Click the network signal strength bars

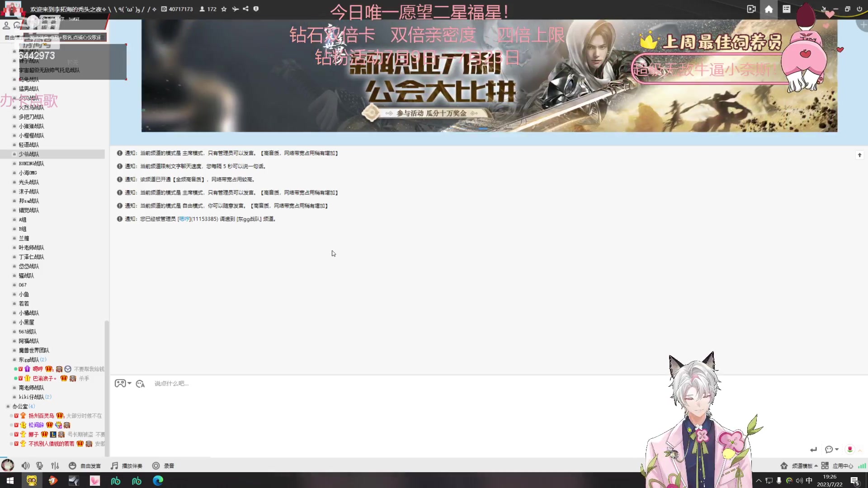click(862, 466)
